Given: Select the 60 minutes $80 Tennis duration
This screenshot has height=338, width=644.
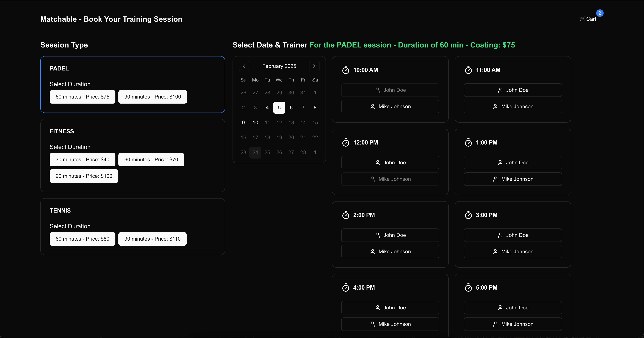Looking at the screenshot, I should tap(82, 239).
